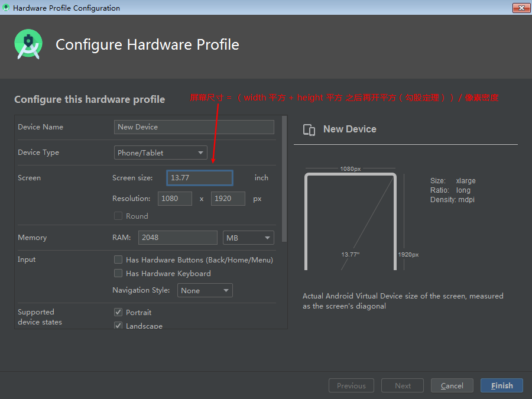Focus the Screen size field

click(x=200, y=178)
